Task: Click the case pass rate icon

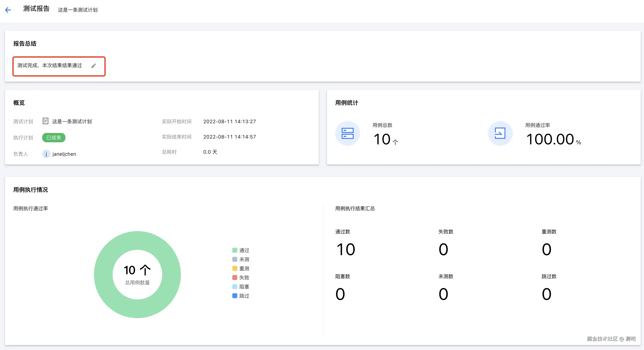Action: [x=500, y=133]
